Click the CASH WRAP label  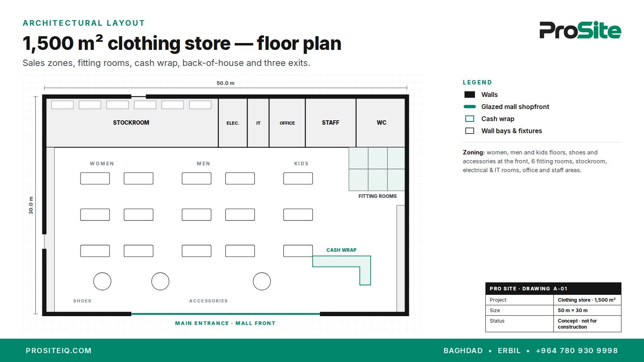click(341, 250)
